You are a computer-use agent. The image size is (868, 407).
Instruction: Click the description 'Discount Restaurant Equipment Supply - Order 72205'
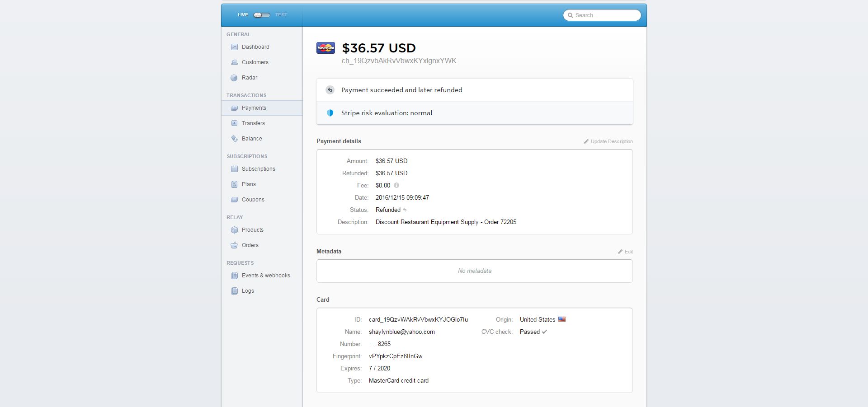pyautogui.click(x=446, y=222)
